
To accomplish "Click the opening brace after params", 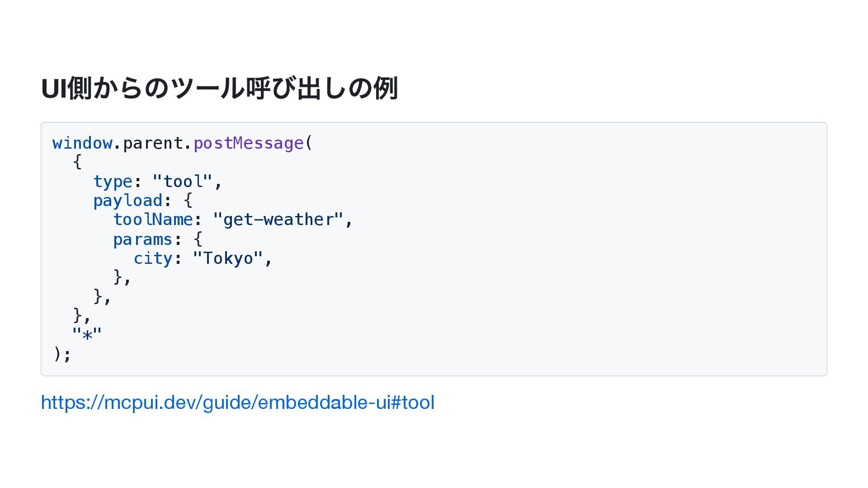I will coord(198,239).
